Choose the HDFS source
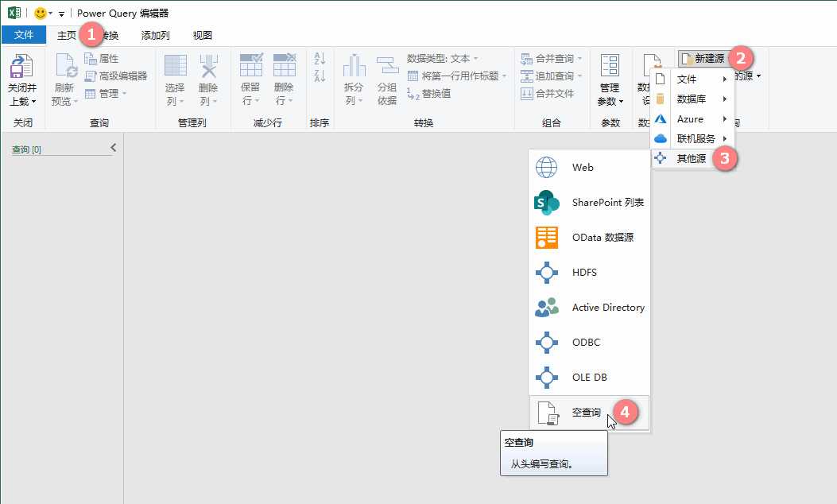Image resolution: width=837 pixels, height=504 pixels. point(589,273)
